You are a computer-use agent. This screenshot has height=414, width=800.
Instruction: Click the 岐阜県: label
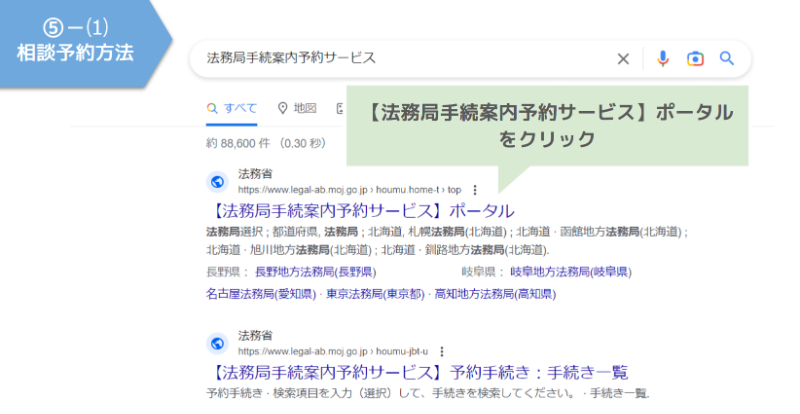tap(483, 272)
